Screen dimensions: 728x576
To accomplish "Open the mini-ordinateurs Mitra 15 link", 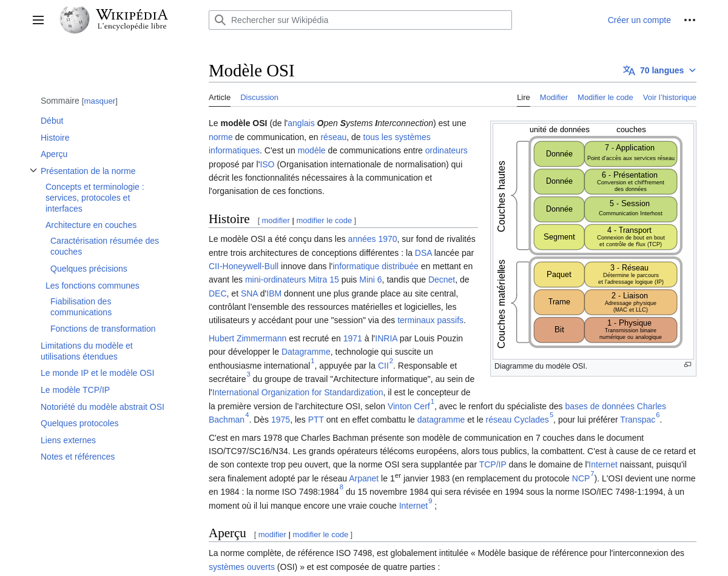I will point(292,280).
